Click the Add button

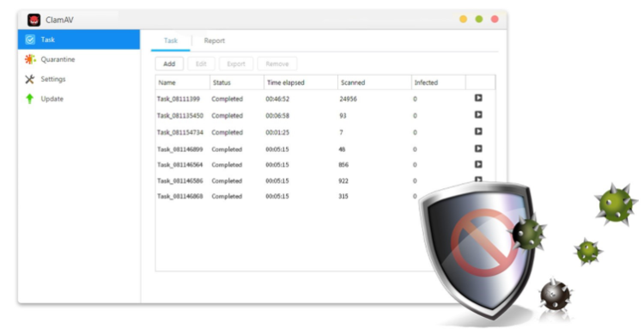169,64
